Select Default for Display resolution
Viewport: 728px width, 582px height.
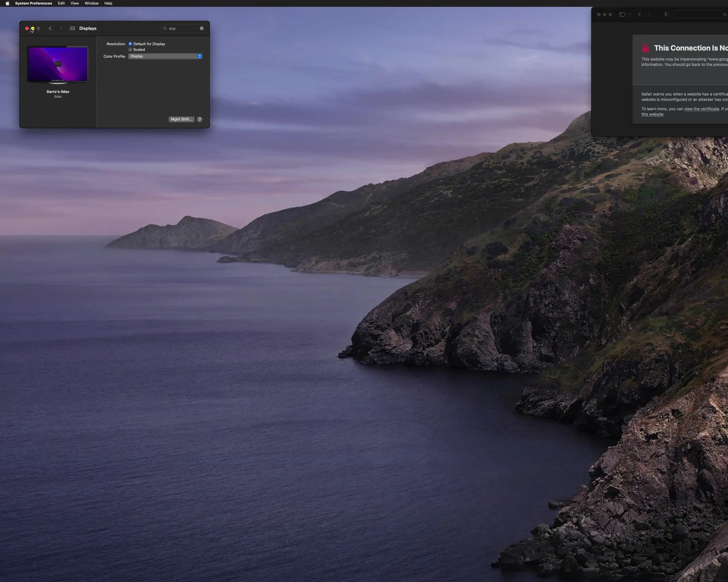[x=130, y=44]
